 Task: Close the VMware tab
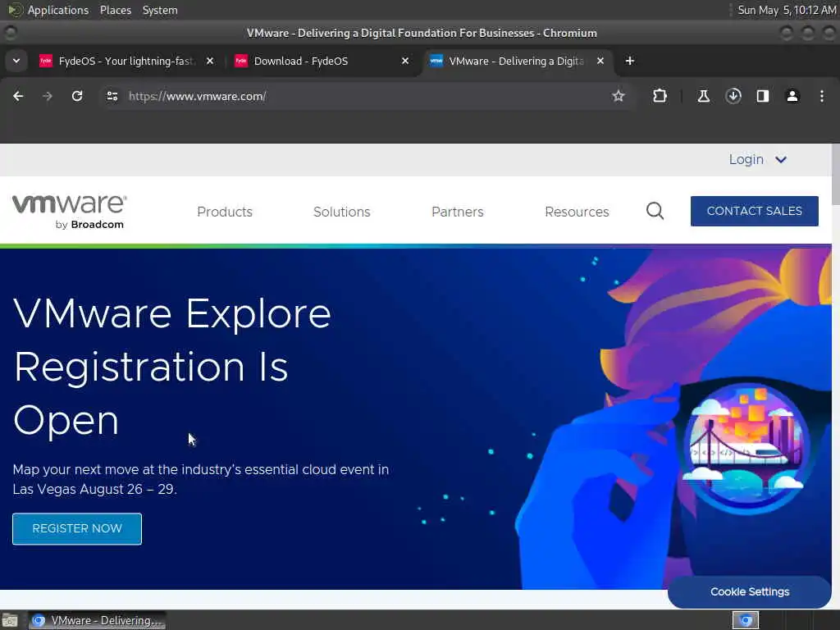(600, 61)
